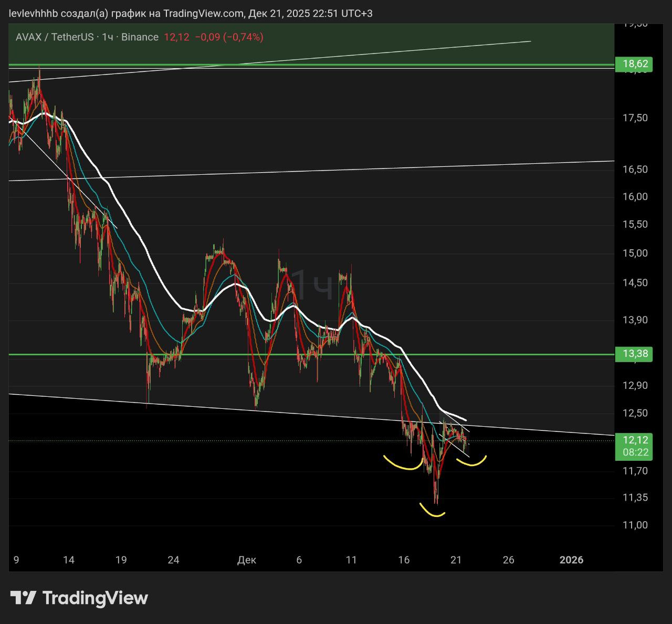Click the 11,00 price scale label
This screenshot has width=672, height=624.
pyautogui.click(x=635, y=525)
